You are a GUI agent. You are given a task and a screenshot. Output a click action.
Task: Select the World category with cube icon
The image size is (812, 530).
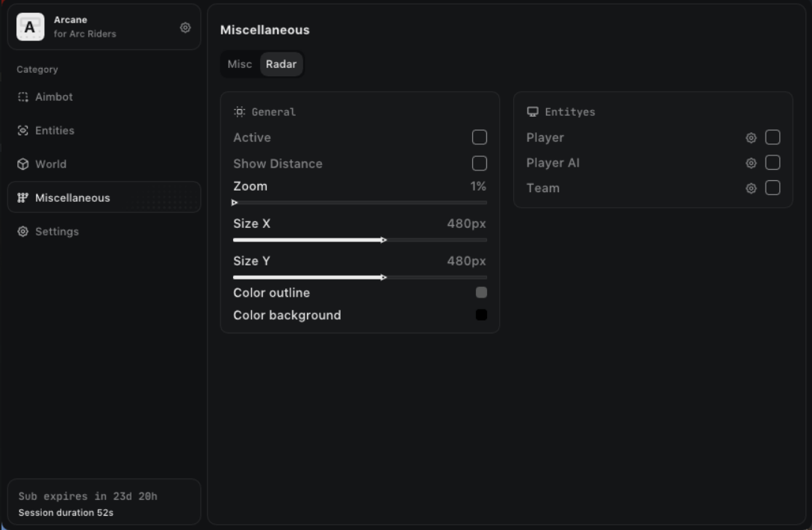pos(50,164)
